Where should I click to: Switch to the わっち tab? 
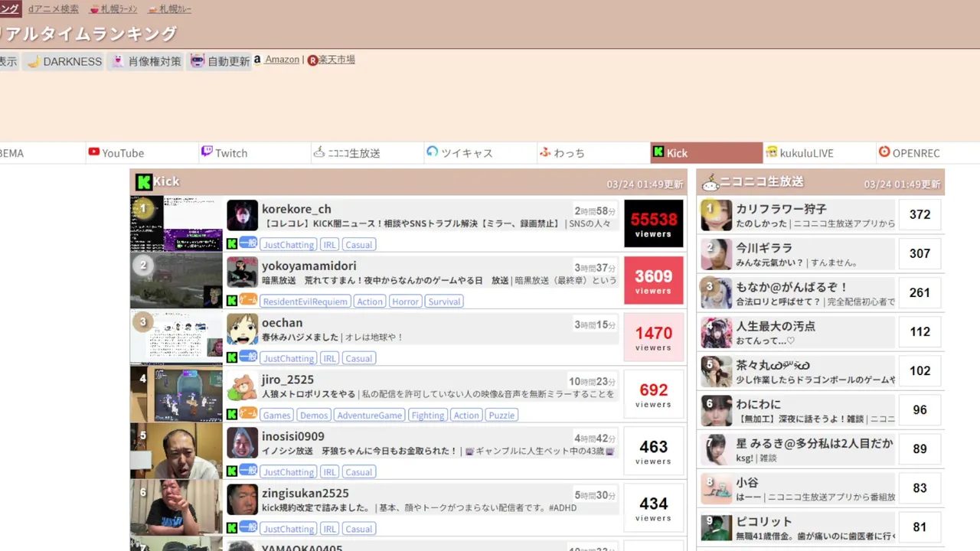point(593,153)
